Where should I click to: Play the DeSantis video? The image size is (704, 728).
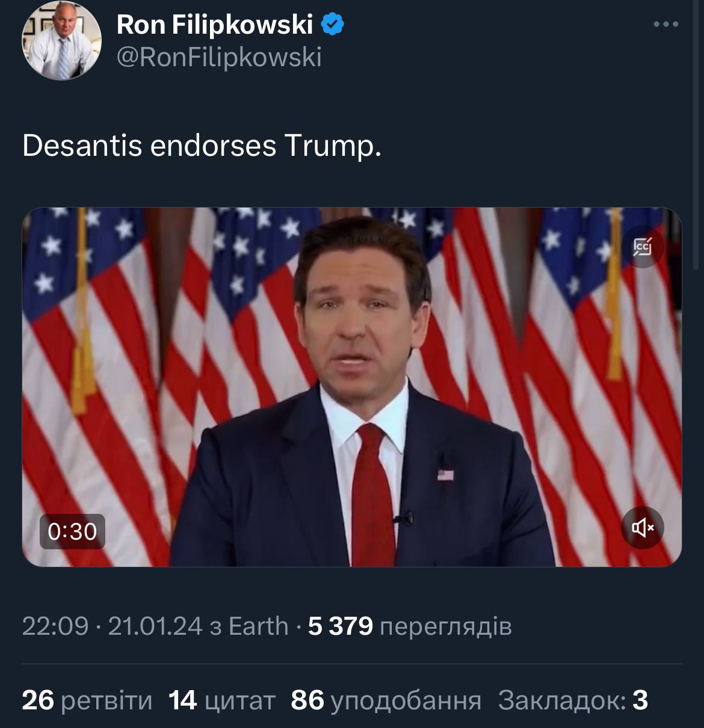(351, 386)
